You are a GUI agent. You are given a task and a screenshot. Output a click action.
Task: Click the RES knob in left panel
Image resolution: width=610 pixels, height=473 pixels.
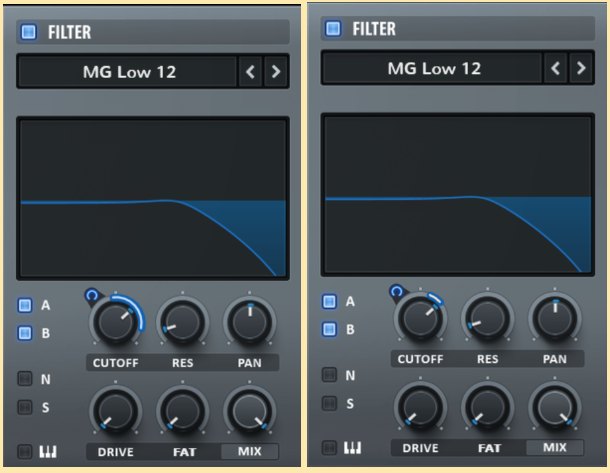tap(182, 322)
